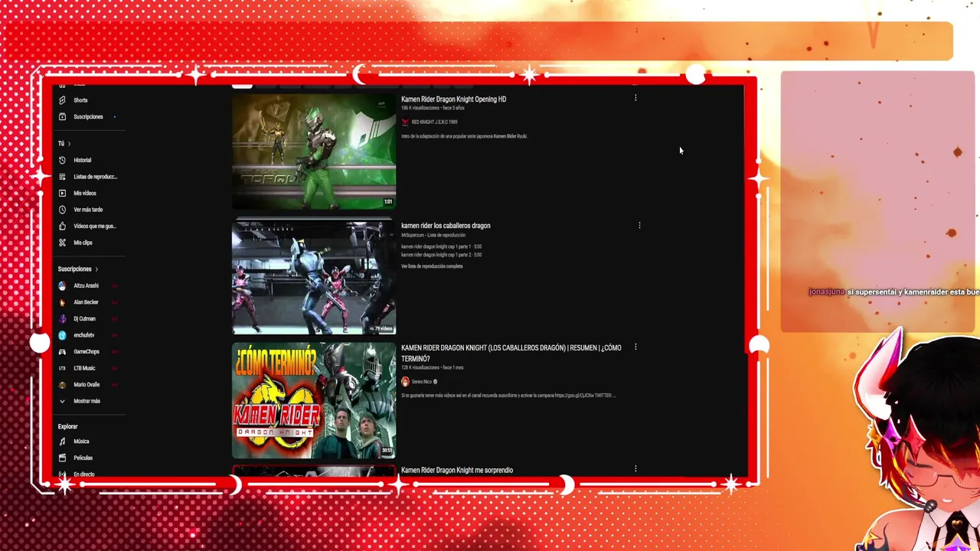The height and width of the screenshot is (551, 980).
Task: Click green Kamen Rider Opening thumbnail
Action: (314, 152)
